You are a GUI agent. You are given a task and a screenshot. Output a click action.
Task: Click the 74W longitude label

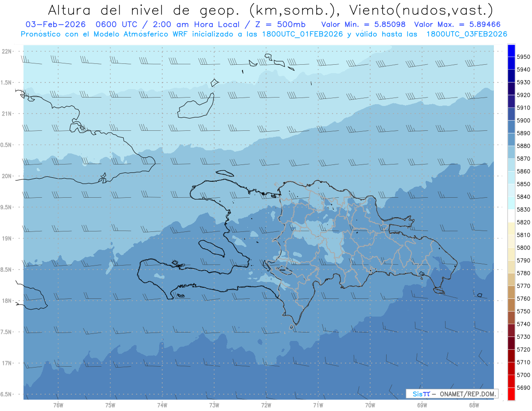pyautogui.click(x=162, y=405)
